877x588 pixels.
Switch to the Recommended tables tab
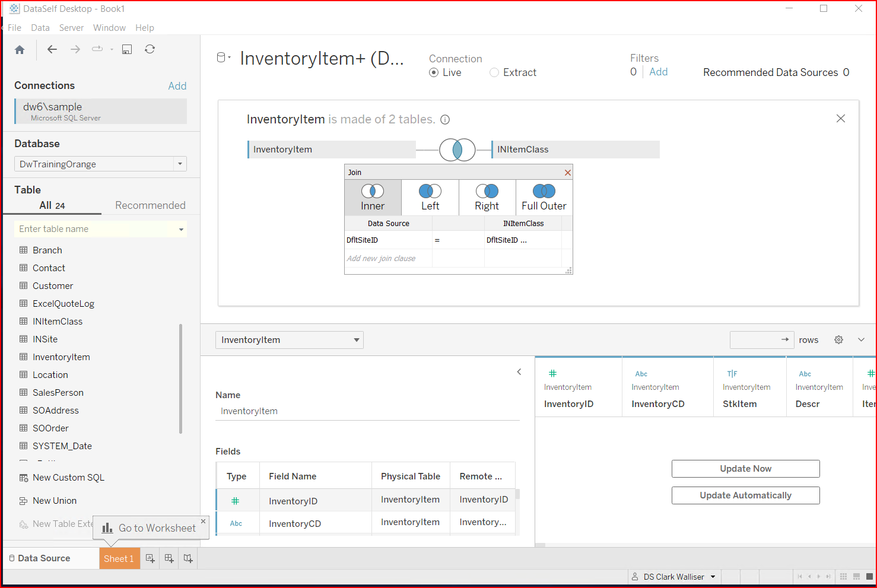(150, 205)
